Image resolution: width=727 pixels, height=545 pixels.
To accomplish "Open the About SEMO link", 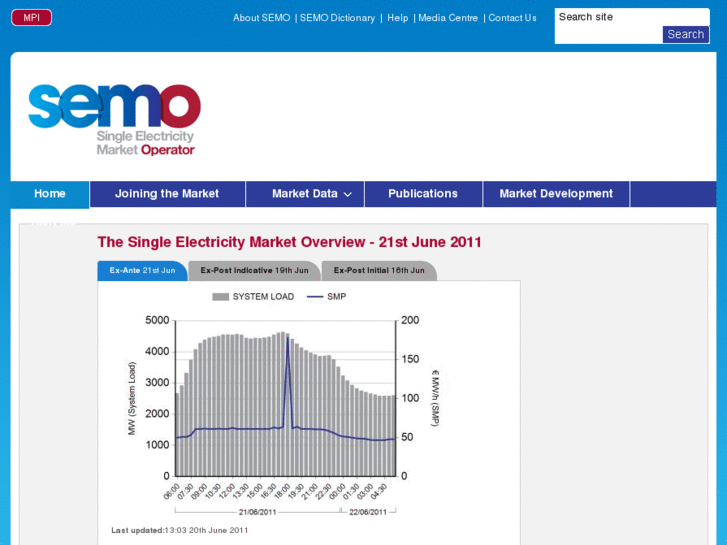I will point(261,18).
